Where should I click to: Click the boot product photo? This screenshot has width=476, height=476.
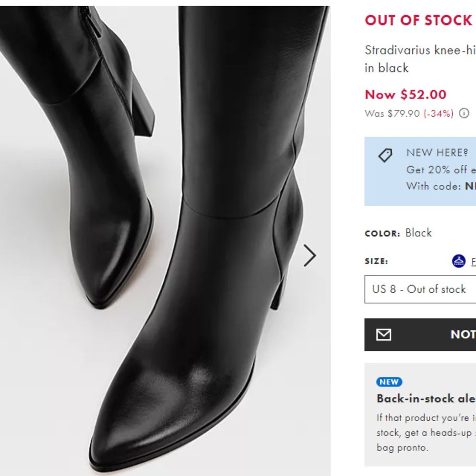(x=167, y=238)
